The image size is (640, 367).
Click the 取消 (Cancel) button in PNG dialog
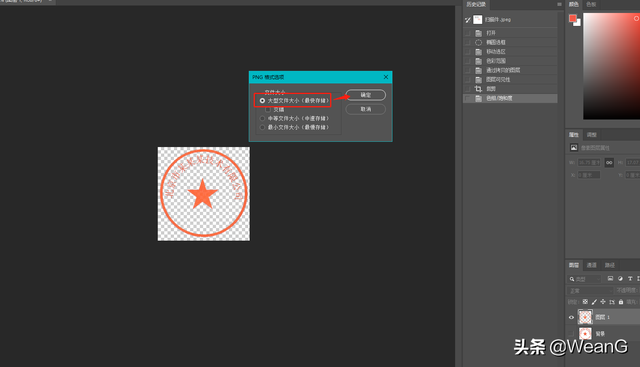(365, 109)
